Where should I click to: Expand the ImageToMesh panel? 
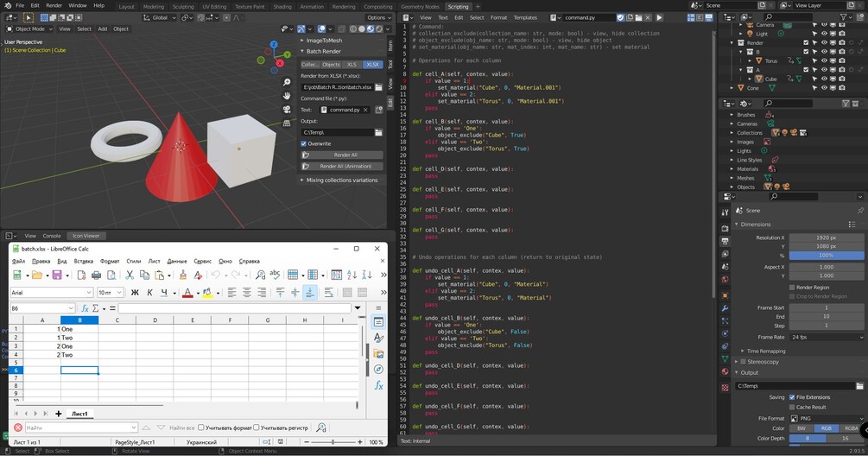point(302,41)
